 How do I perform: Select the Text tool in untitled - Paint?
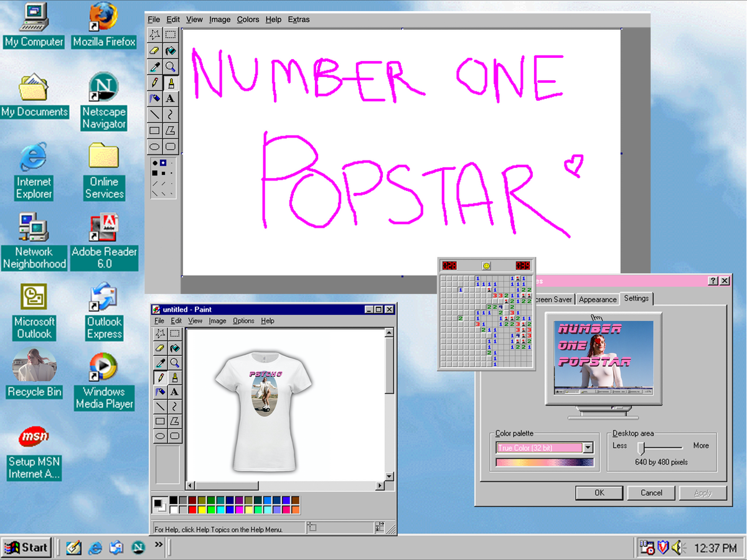pyautogui.click(x=175, y=393)
